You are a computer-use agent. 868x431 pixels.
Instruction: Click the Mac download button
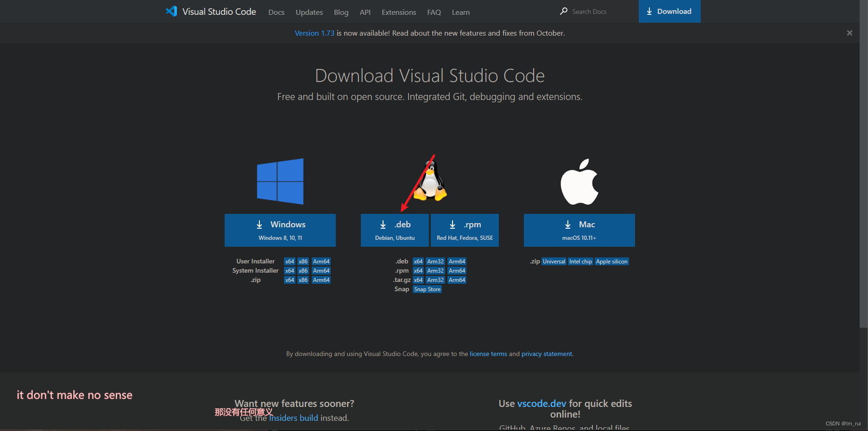tap(579, 230)
